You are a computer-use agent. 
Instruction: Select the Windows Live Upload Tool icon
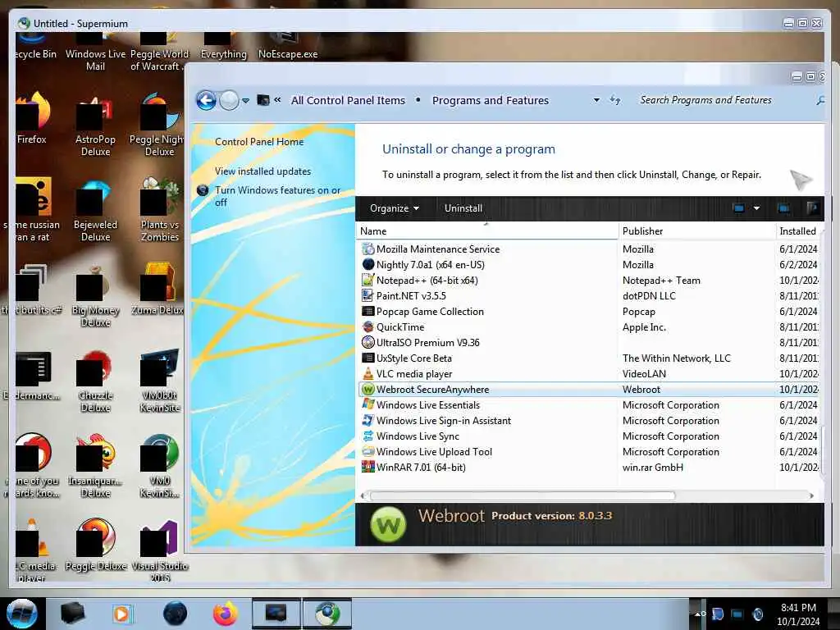tap(368, 452)
